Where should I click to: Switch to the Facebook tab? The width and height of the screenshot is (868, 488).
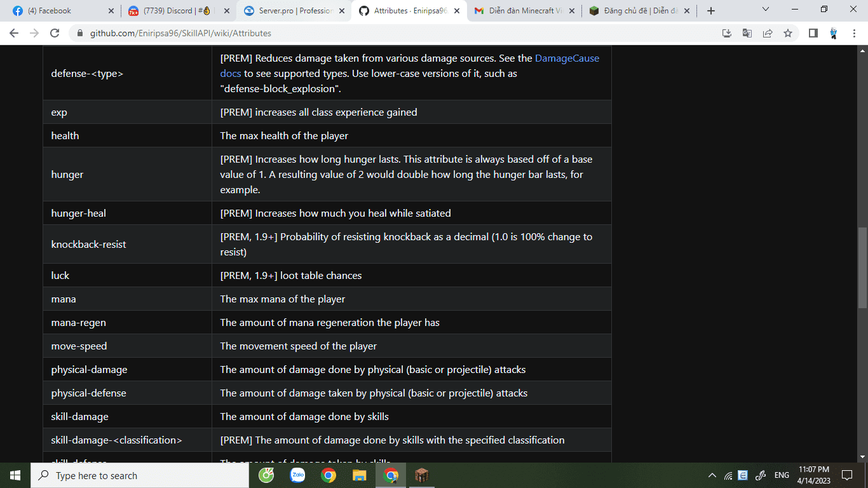click(60, 11)
